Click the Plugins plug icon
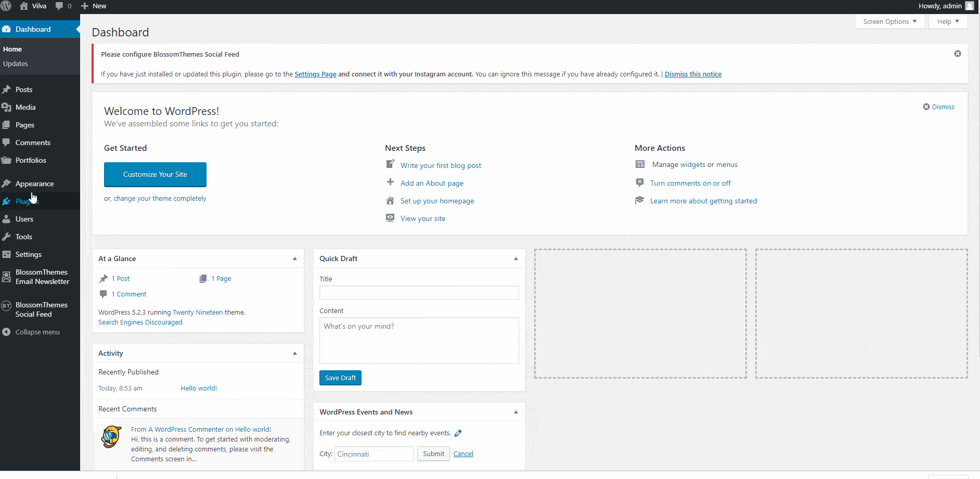This screenshot has width=980, height=479. [x=7, y=201]
